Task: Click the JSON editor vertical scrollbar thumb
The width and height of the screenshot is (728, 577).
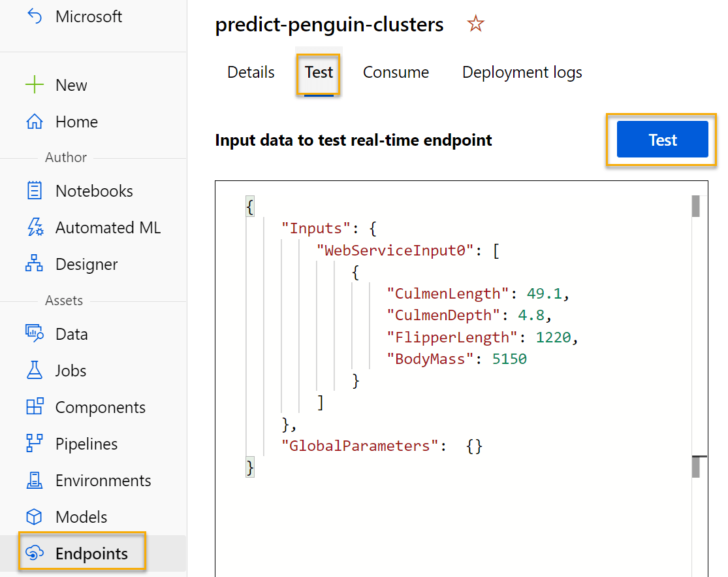Action: coord(695,206)
